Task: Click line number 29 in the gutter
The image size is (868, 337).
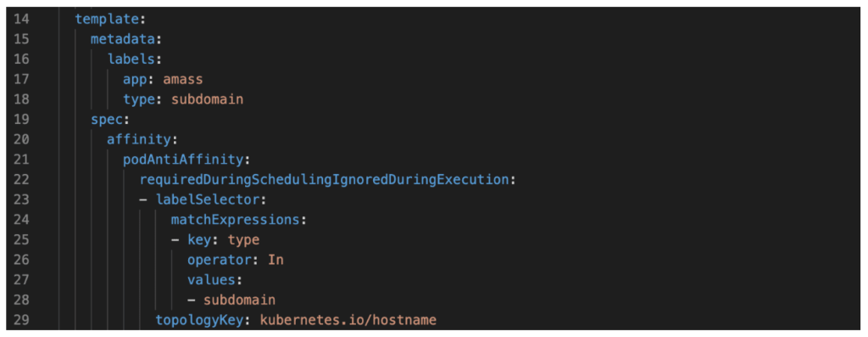Action: 22,320
